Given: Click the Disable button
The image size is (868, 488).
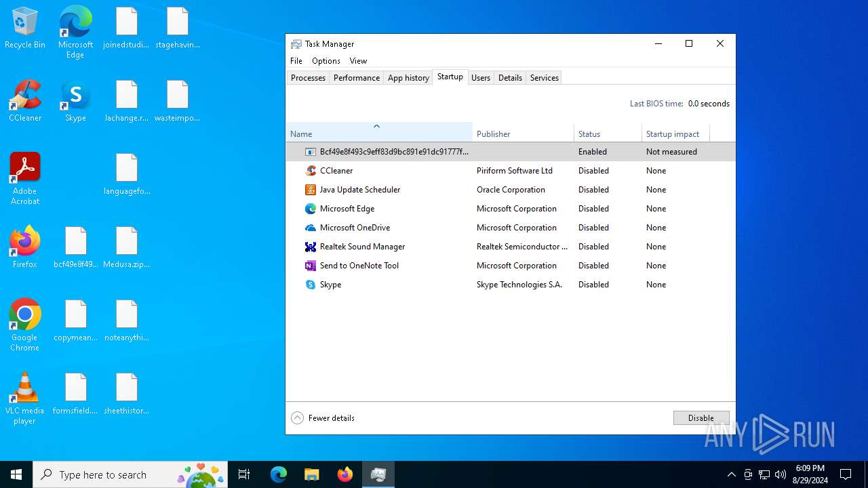Looking at the screenshot, I should tap(701, 418).
